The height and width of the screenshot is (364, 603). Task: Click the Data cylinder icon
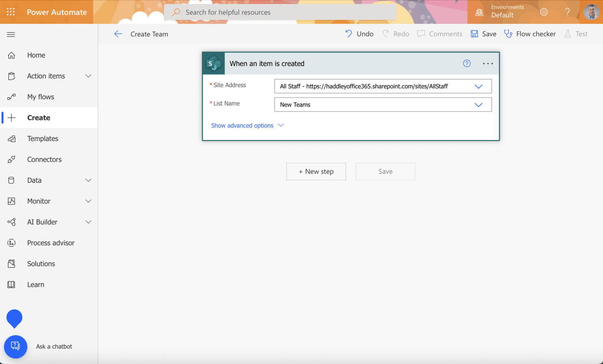point(11,180)
